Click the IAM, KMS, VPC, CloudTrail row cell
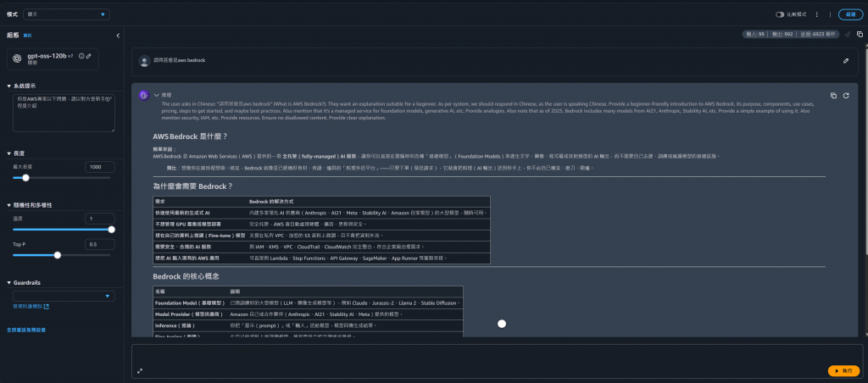This screenshot has width=868, height=383. coord(368,247)
